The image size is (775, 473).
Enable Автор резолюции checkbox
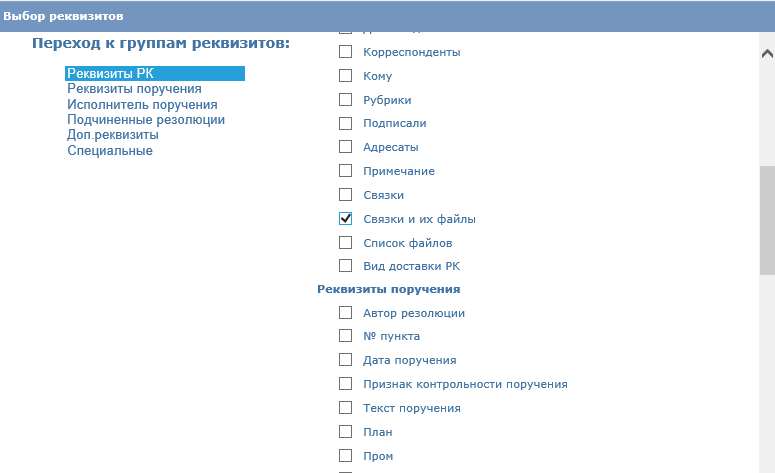click(345, 312)
